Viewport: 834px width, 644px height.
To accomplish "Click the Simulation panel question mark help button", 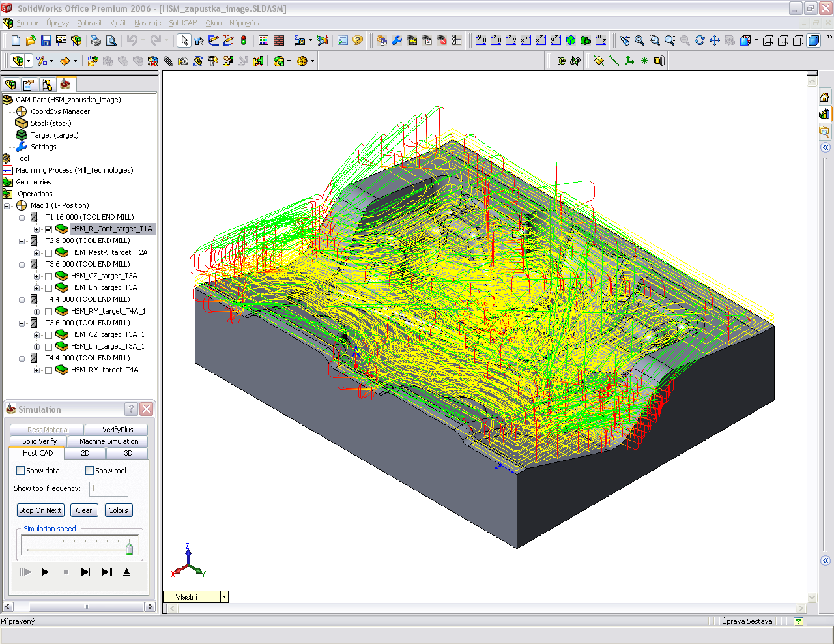I will tap(131, 409).
